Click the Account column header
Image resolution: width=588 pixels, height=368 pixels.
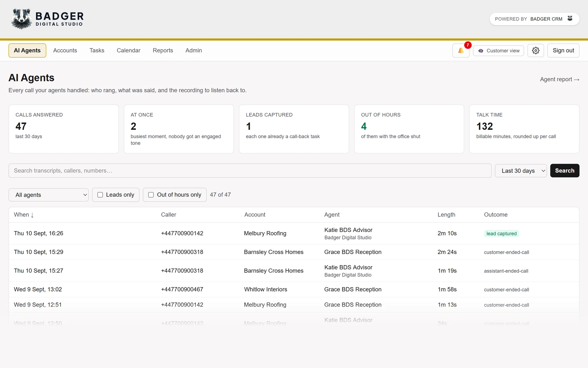pos(255,215)
